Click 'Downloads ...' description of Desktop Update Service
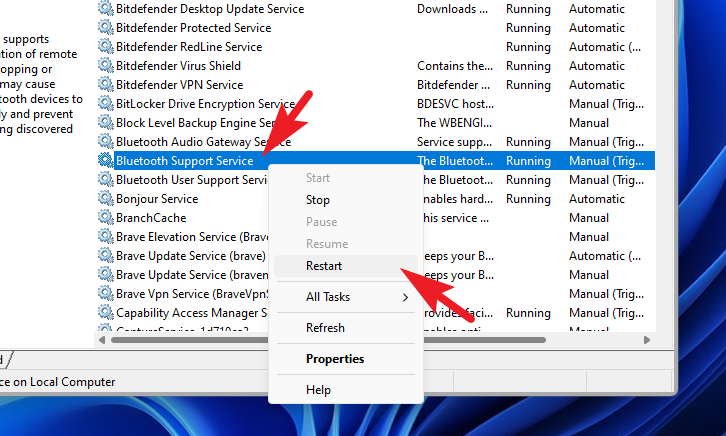This screenshot has height=436, width=726. click(452, 9)
